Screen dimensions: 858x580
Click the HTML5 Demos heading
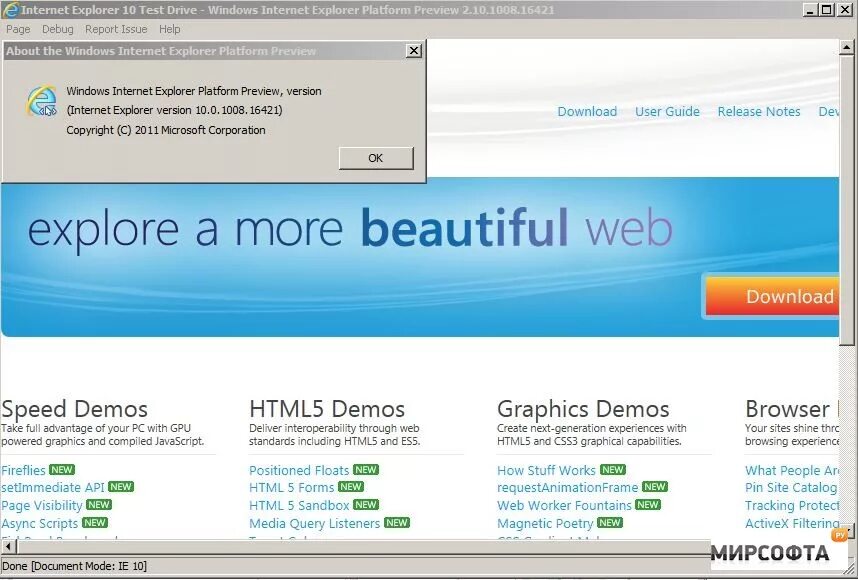(327, 409)
